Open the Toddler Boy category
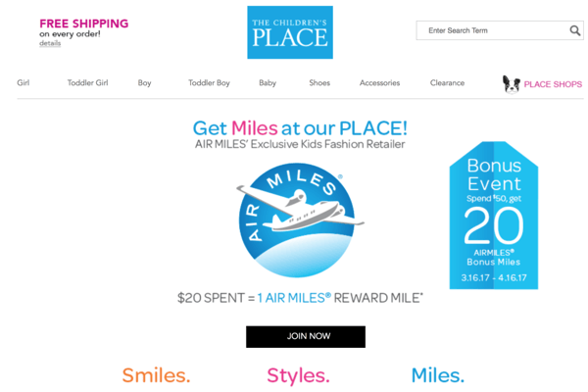Screen dimensions: 588x392 (209, 83)
